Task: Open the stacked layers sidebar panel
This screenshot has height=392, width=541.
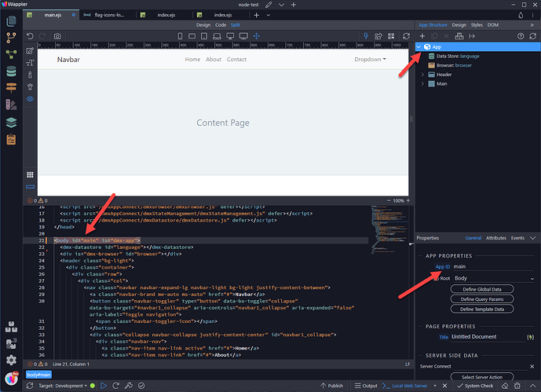Action: pyautogui.click(x=11, y=123)
